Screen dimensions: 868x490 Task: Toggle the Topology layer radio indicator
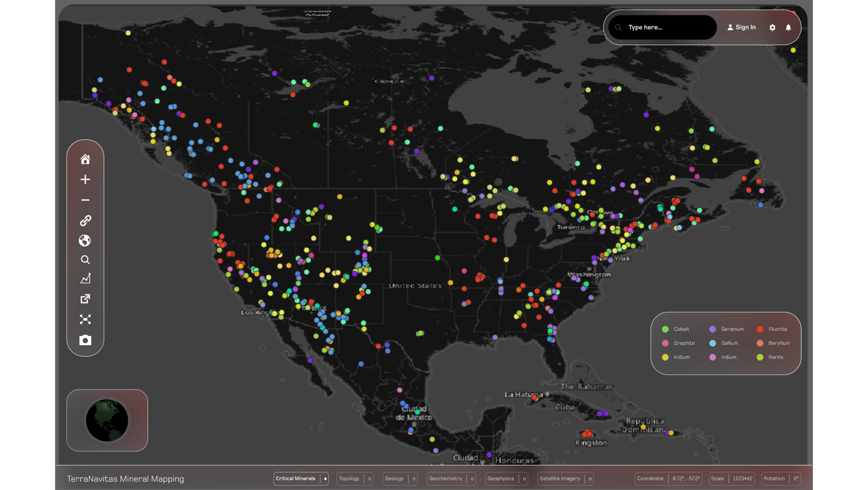pyautogui.click(x=370, y=479)
